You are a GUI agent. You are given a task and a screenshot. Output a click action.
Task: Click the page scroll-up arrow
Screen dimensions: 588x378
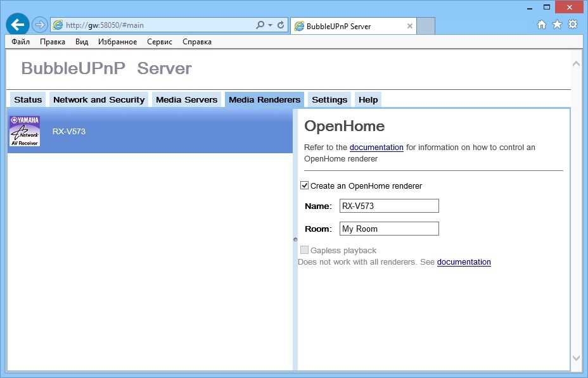(x=577, y=64)
